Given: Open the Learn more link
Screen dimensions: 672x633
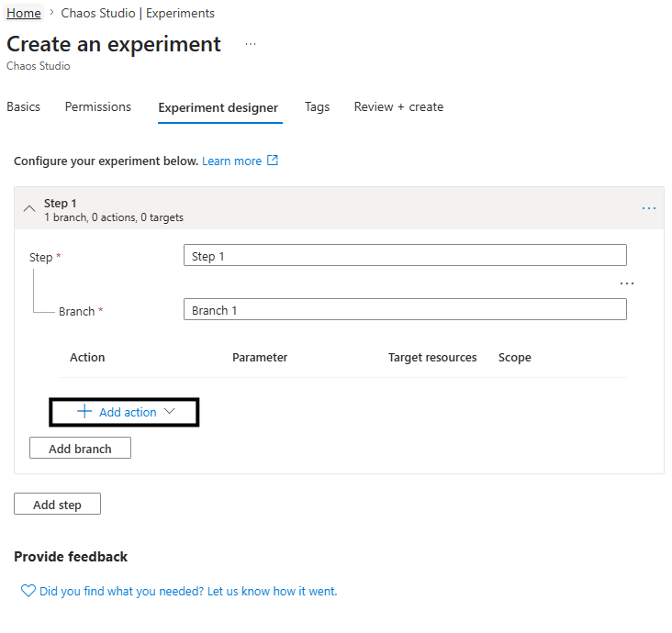Looking at the screenshot, I should click(231, 161).
